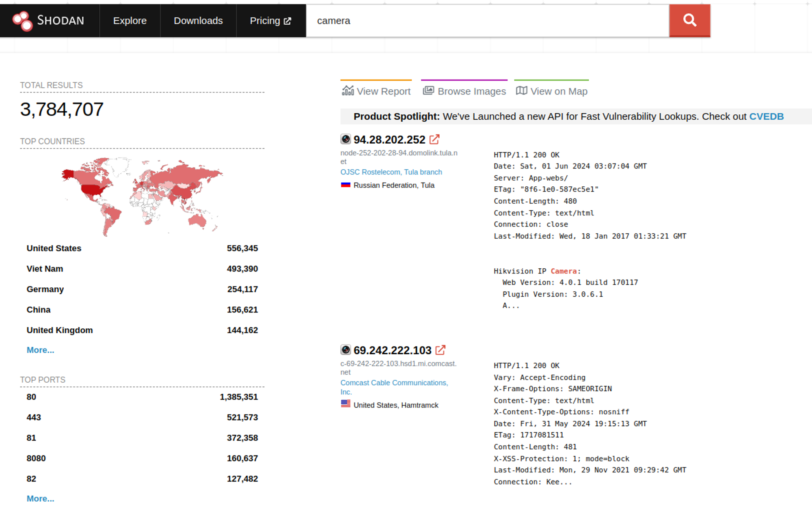Open the CVEDB link
812x513 pixels.
(x=766, y=116)
